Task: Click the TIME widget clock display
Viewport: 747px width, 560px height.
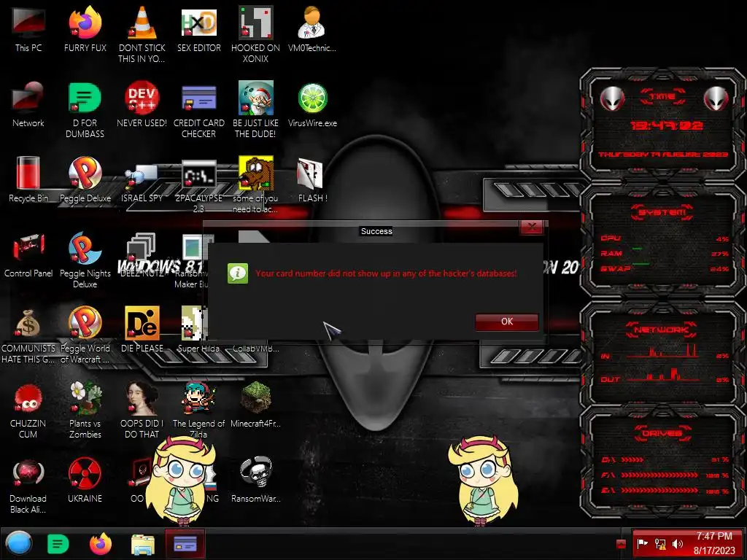Action: (666, 125)
